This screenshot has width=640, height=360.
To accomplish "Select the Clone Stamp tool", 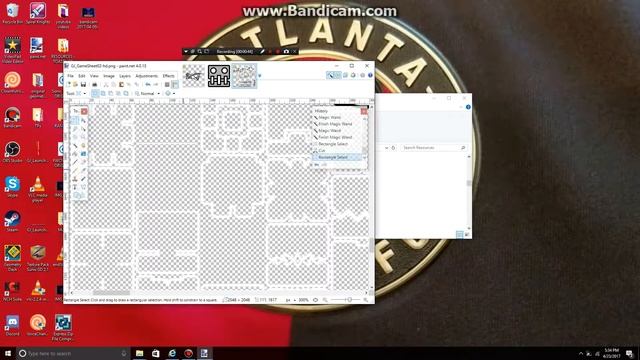I will [75, 179].
